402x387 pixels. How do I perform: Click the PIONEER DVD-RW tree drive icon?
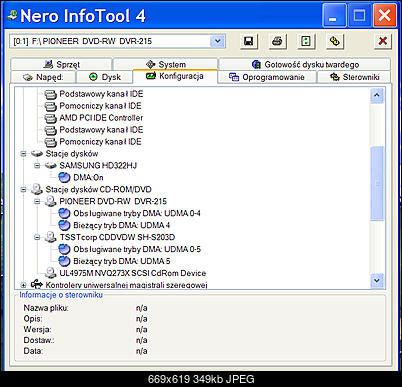tap(51, 201)
